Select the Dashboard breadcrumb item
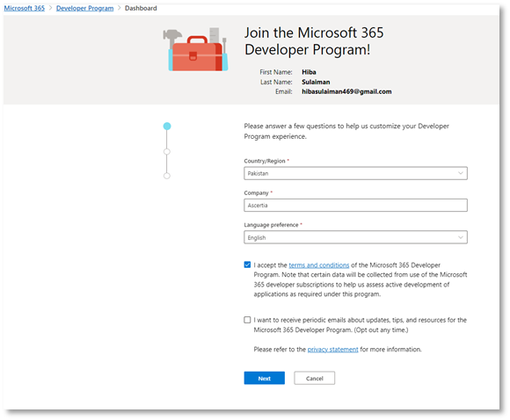The height and width of the screenshot is (420, 510). (x=141, y=8)
